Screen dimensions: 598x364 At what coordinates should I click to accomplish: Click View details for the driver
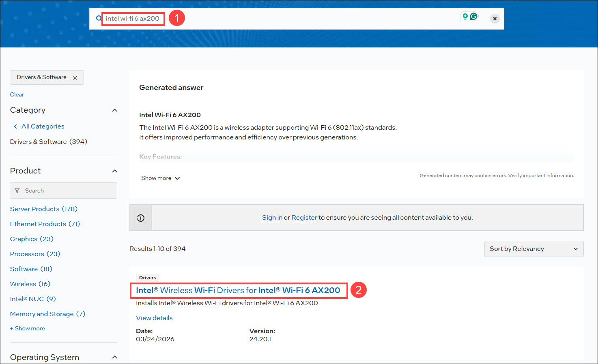pos(154,318)
